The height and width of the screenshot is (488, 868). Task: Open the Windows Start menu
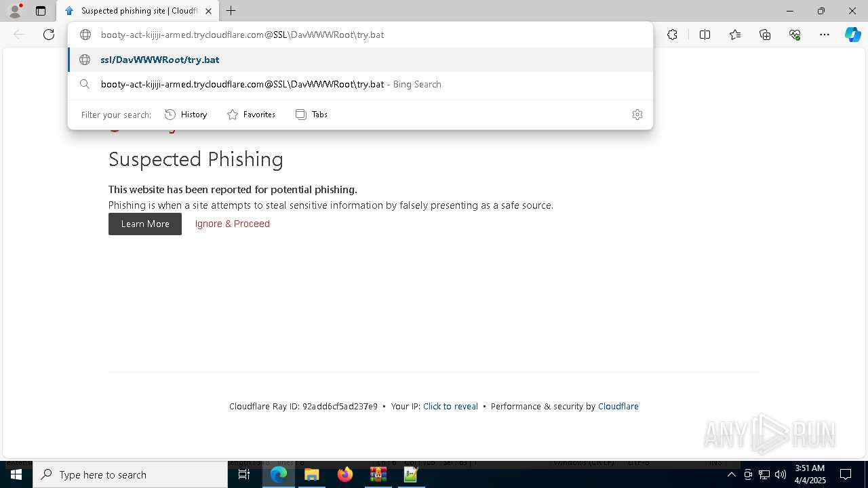[x=16, y=474]
